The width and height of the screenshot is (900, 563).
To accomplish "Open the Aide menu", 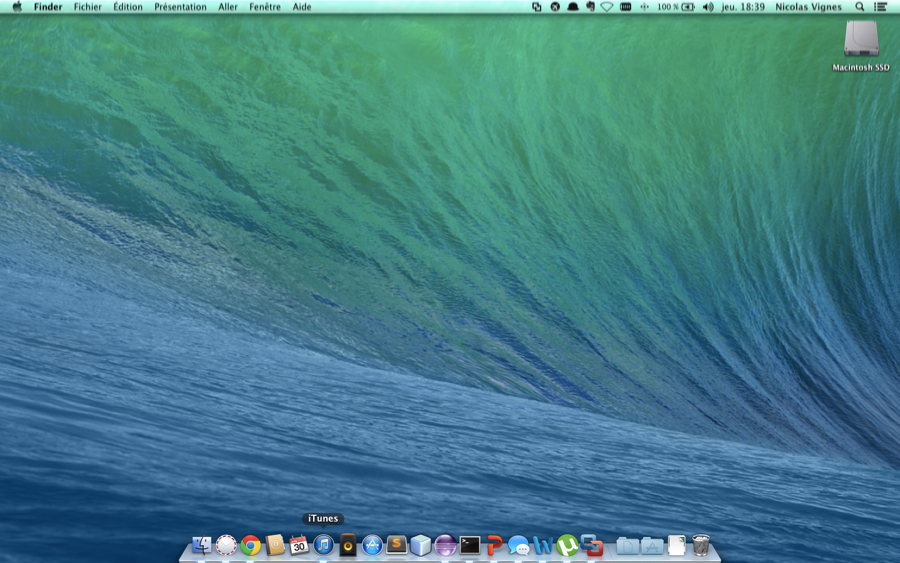I will [x=302, y=7].
